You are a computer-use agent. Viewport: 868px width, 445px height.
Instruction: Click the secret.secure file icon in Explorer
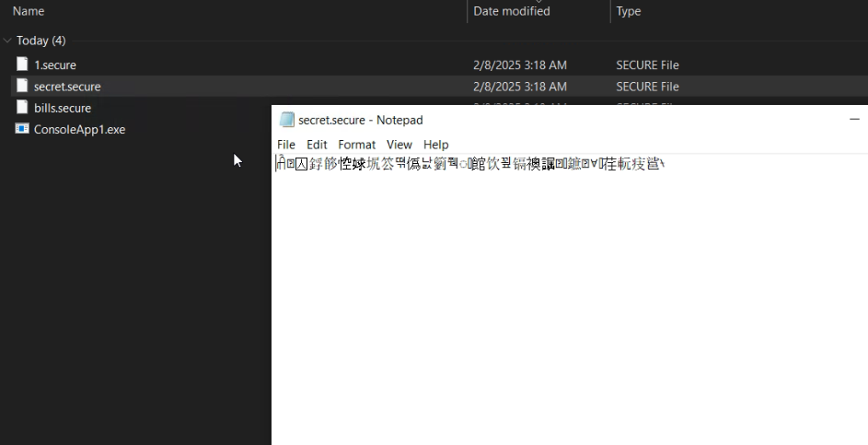point(22,86)
